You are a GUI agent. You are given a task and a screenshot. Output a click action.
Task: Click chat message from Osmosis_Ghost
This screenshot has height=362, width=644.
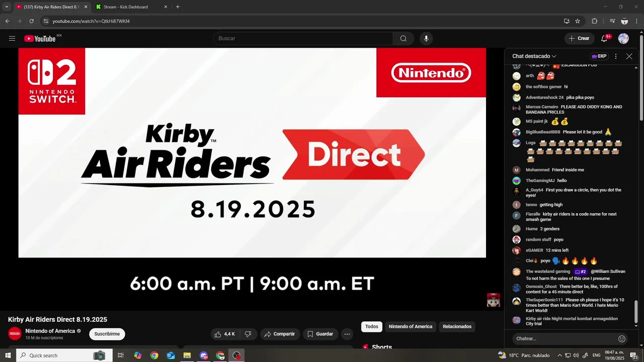point(575,289)
